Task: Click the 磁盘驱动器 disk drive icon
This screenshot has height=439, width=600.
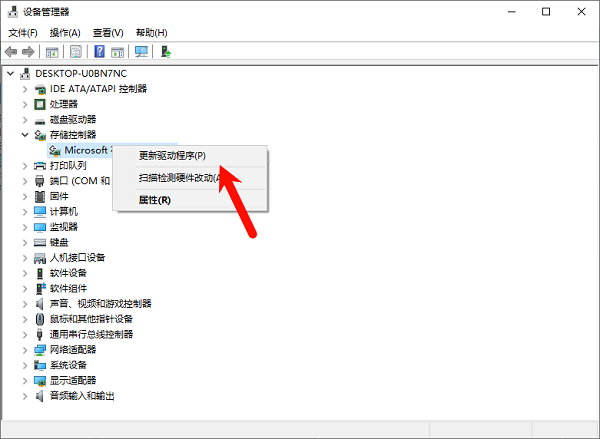Action: (40, 121)
